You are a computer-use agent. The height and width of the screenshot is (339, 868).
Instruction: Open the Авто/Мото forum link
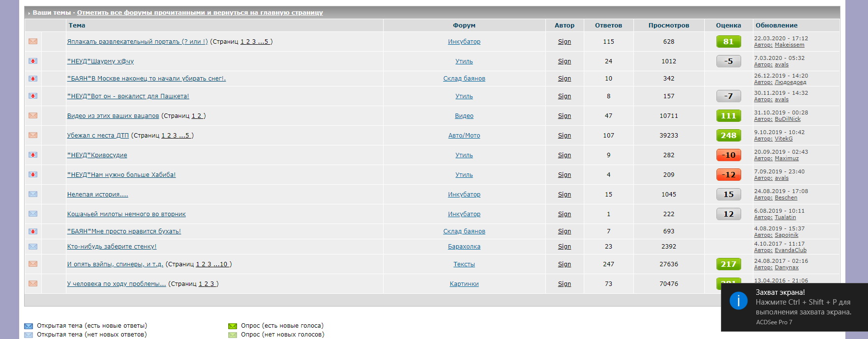pos(464,136)
